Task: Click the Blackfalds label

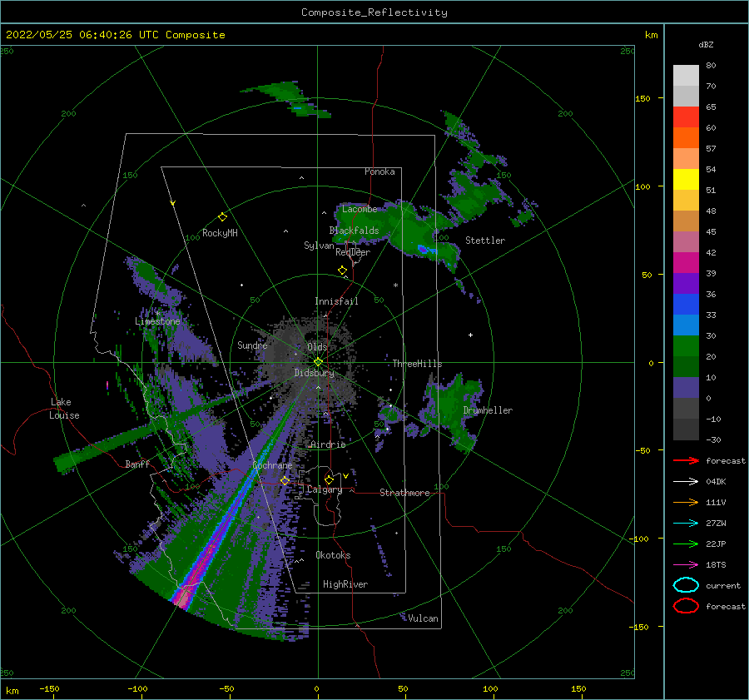Action: [354, 231]
